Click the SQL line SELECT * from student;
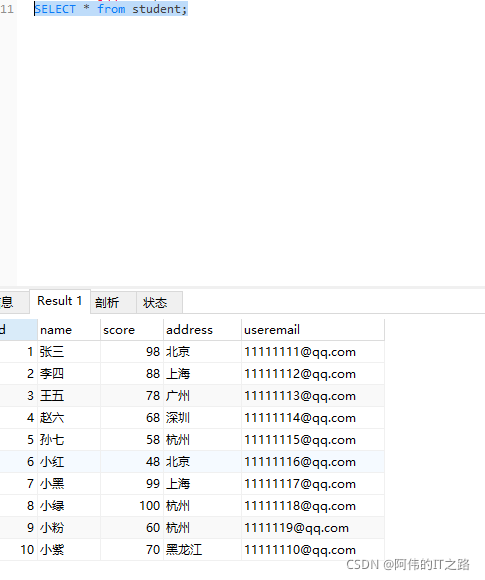The image size is (485, 580). (x=111, y=9)
